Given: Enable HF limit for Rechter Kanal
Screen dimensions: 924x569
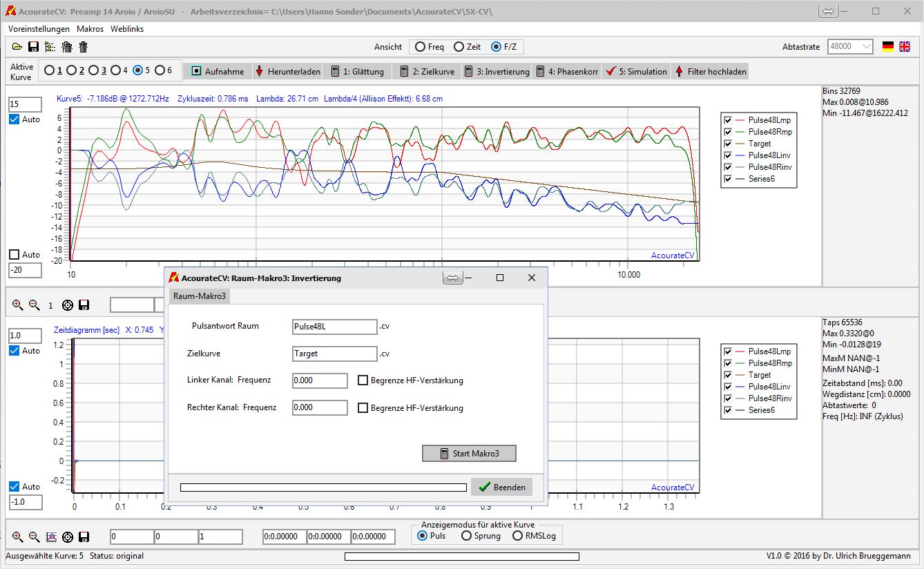Looking at the screenshot, I should click(x=363, y=408).
